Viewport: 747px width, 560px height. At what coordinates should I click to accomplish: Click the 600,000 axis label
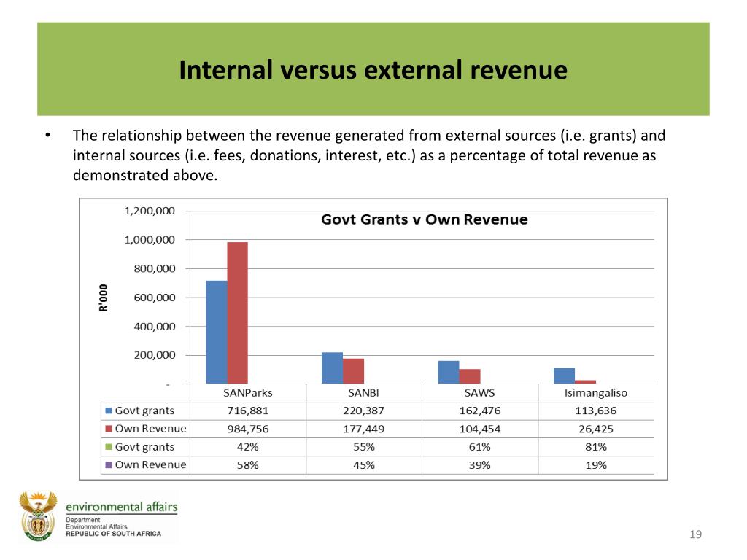coord(155,297)
